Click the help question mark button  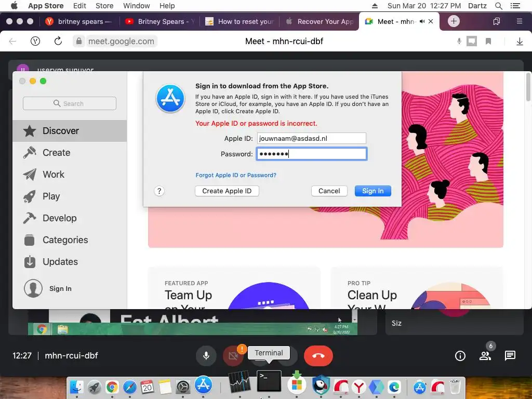tap(159, 191)
